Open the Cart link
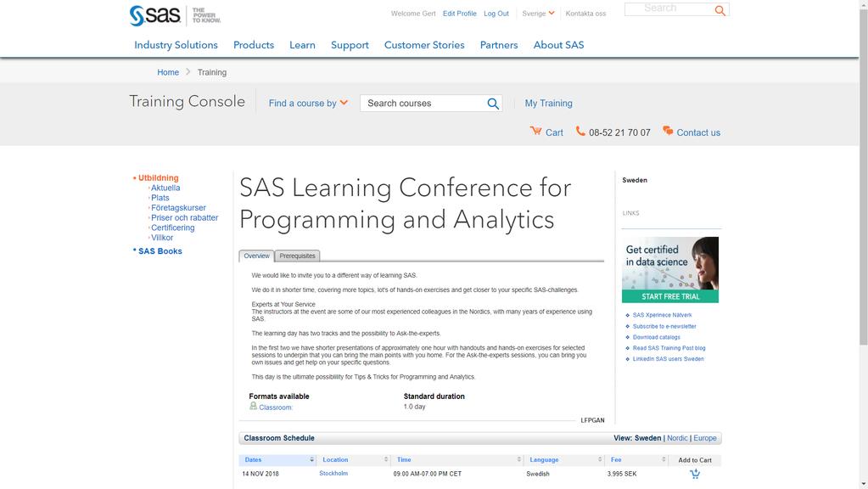 (554, 132)
